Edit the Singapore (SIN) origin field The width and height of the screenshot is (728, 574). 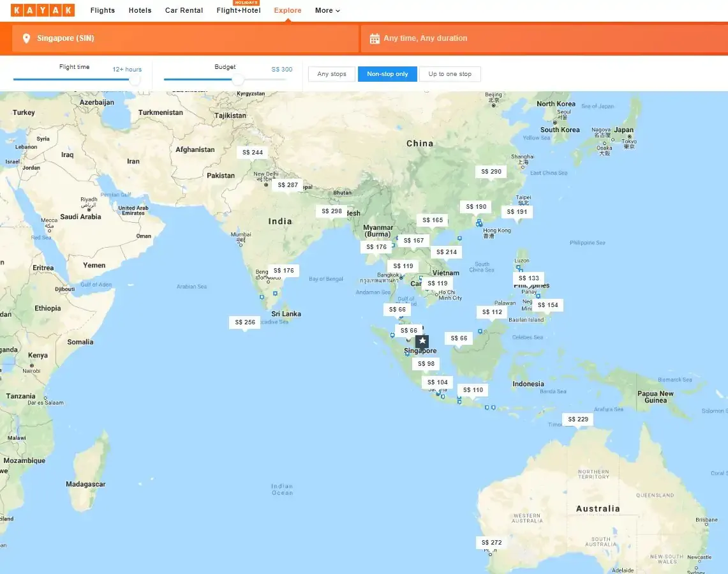pyautogui.click(x=185, y=38)
